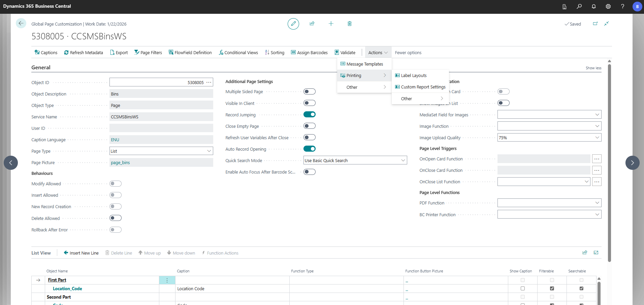
Task: Open the Tell Me search magnifier
Action: (579, 6)
